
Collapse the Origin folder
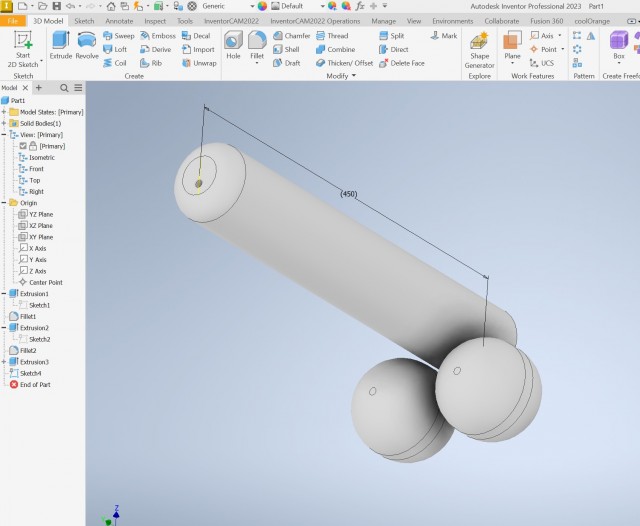pos(4,203)
